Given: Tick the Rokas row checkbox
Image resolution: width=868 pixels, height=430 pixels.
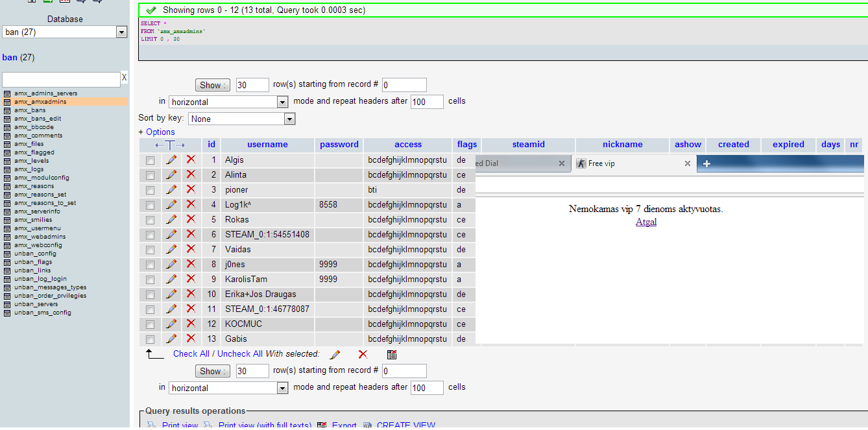Looking at the screenshot, I should [x=151, y=220].
